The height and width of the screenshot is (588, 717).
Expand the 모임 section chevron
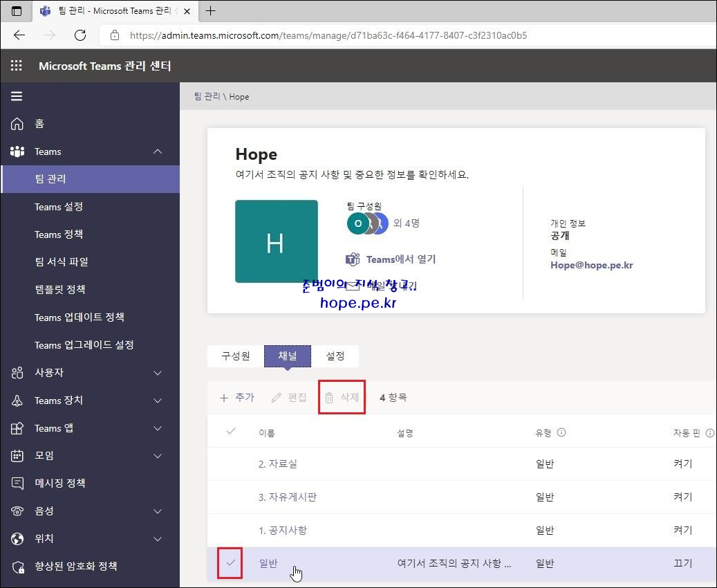(x=158, y=456)
